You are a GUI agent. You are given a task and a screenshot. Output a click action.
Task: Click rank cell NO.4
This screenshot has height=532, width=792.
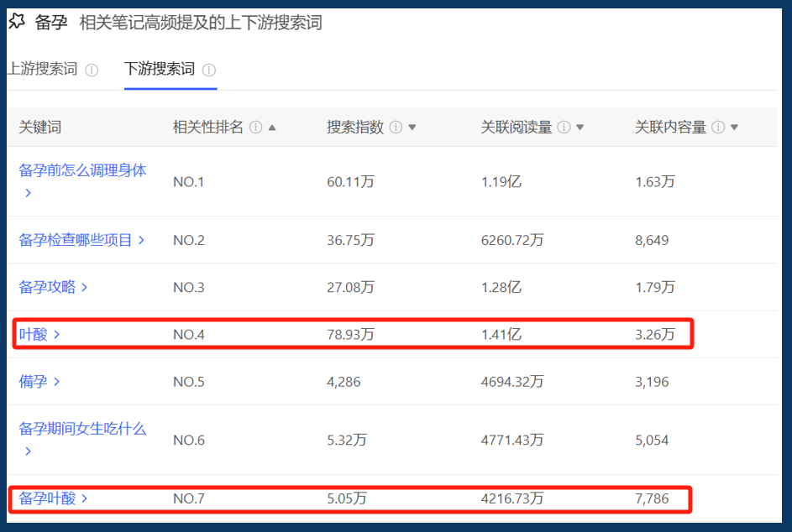tap(188, 335)
